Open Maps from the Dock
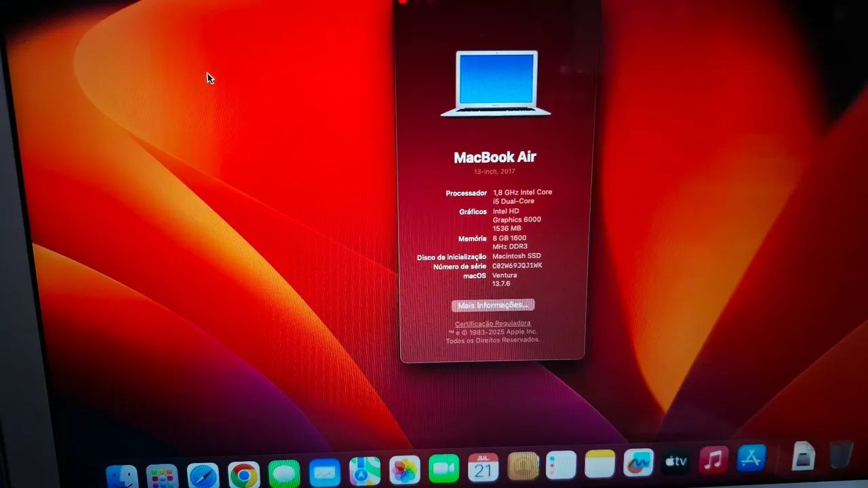The width and height of the screenshot is (868, 488). 365,471
